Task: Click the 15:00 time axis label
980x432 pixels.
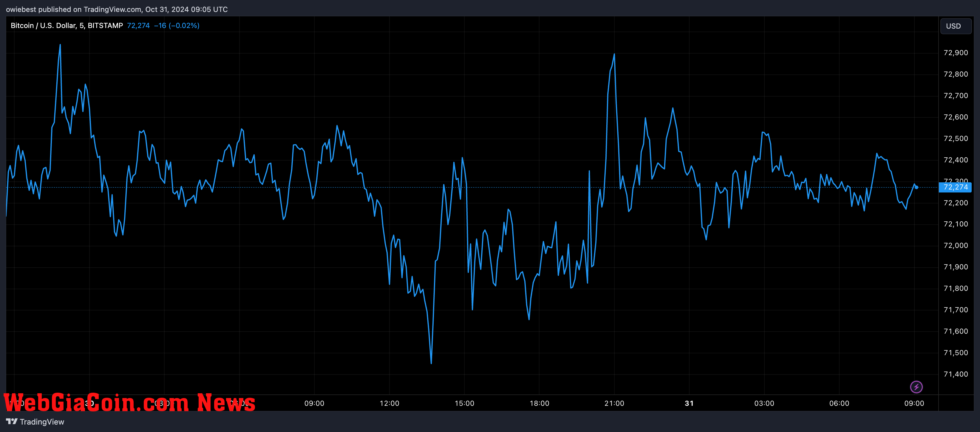Action: [464, 403]
